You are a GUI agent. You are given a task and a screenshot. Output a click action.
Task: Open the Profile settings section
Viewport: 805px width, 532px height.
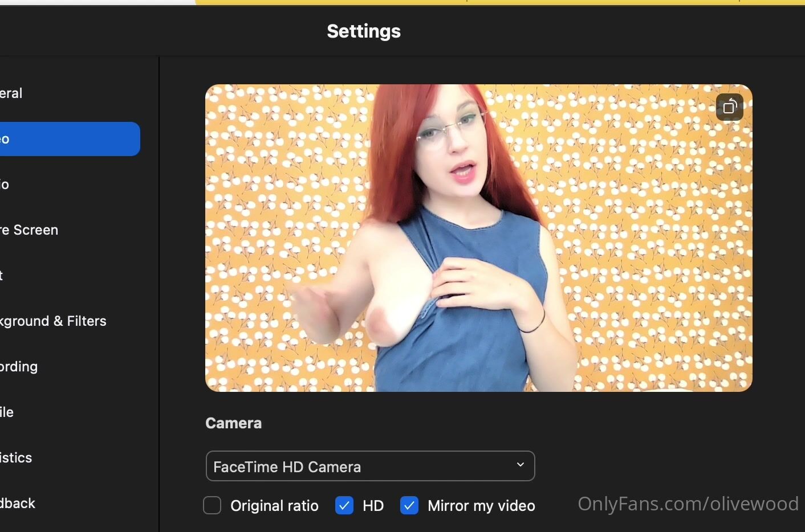tap(7, 412)
